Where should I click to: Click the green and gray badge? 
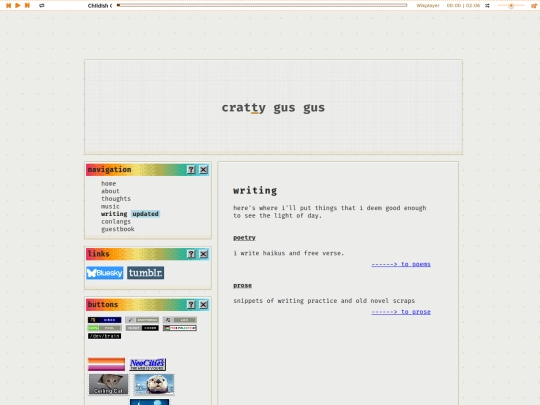pyautogui.click(x=104, y=328)
